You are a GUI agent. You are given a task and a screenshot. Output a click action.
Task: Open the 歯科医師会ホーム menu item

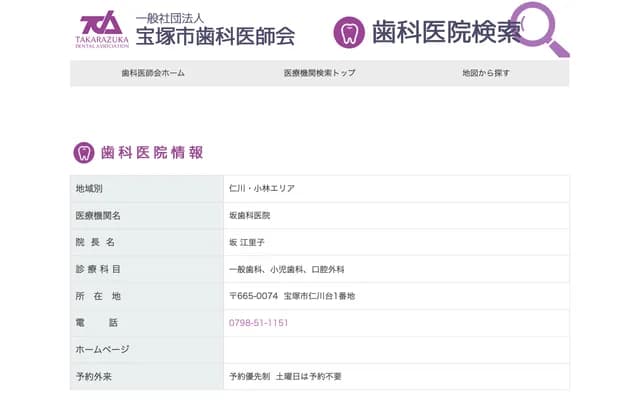click(x=153, y=73)
